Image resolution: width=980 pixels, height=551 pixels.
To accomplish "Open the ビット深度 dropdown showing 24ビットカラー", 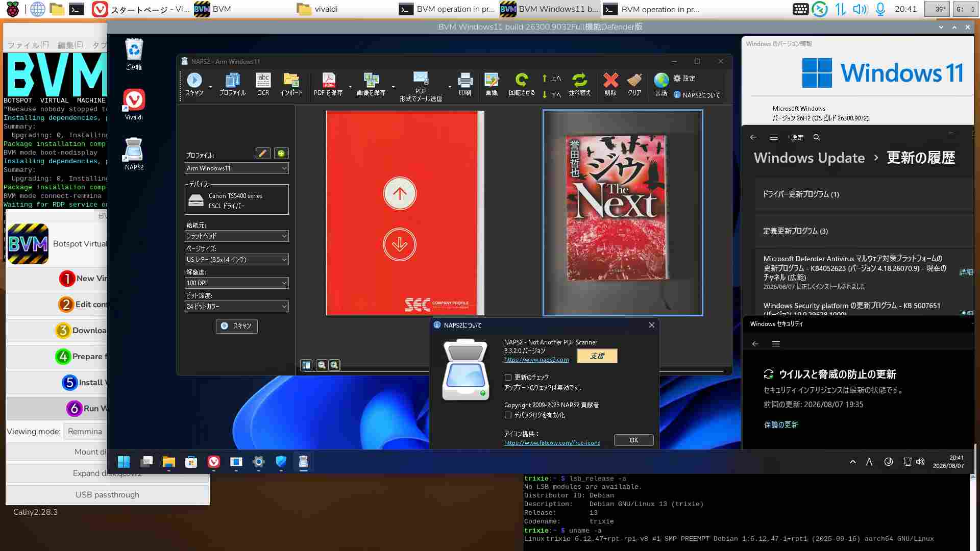I will [237, 307].
